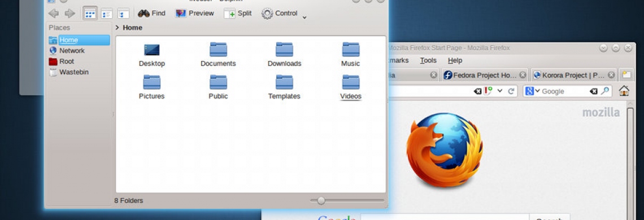
Task: Switch Dolphin to Icons view mode
Action: point(90,14)
